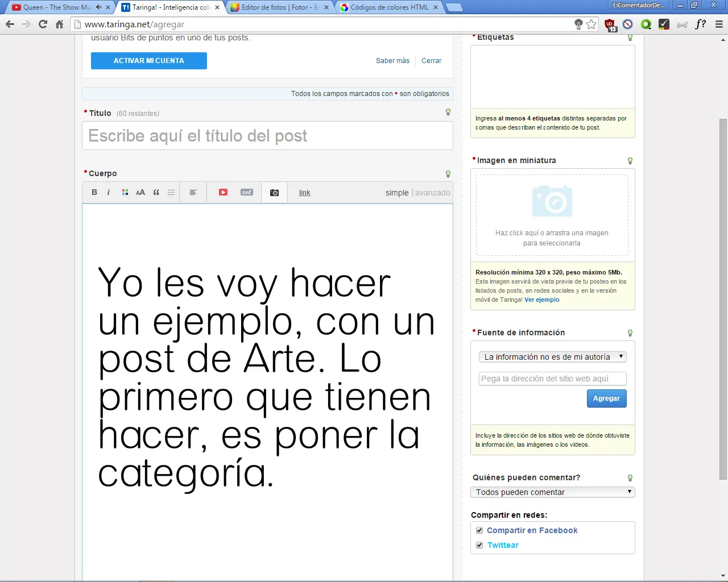The image size is (728, 582).
Task: Close the Fotor editor tab
Action: coord(326,7)
